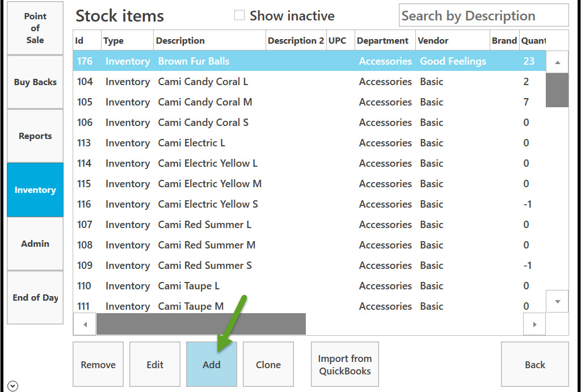Sort by the Brand column header
Viewport: 581px width, 392px height.
[x=504, y=40]
